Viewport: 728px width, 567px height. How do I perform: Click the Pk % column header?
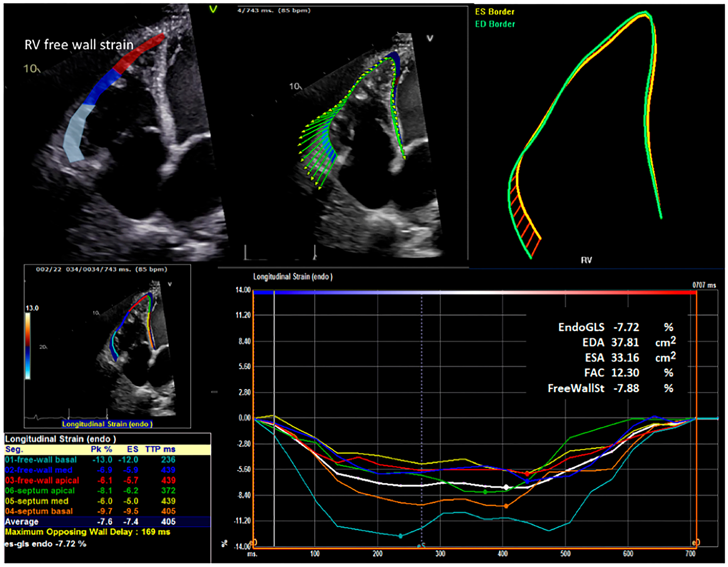click(101, 449)
